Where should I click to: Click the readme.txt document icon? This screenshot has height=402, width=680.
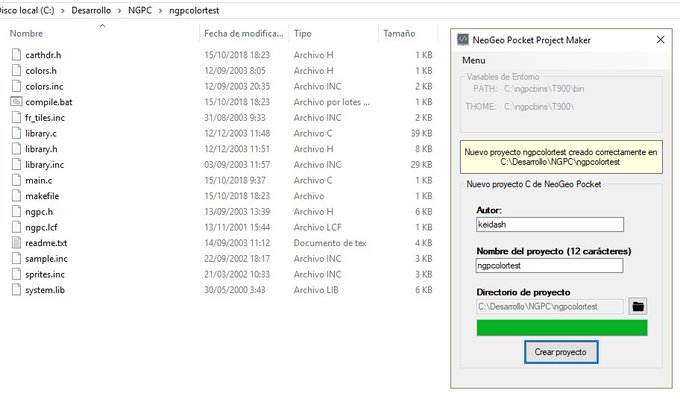16,243
